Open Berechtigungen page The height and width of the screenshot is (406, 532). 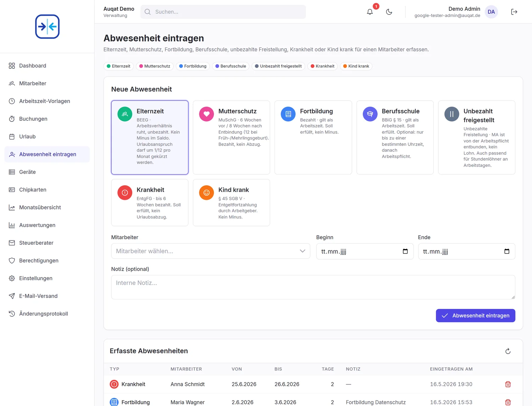coord(47,260)
